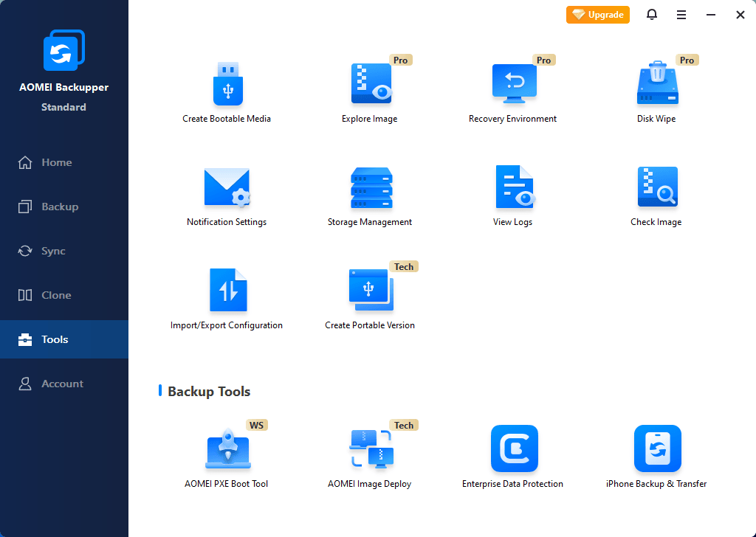Launch AOMEI Image Deploy icon
The height and width of the screenshot is (537, 756).
tap(371, 448)
